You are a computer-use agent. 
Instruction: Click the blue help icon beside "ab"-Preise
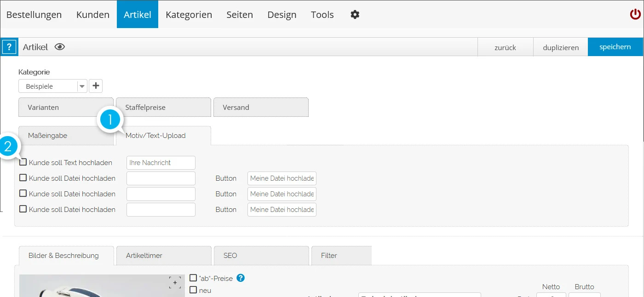(240, 278)
